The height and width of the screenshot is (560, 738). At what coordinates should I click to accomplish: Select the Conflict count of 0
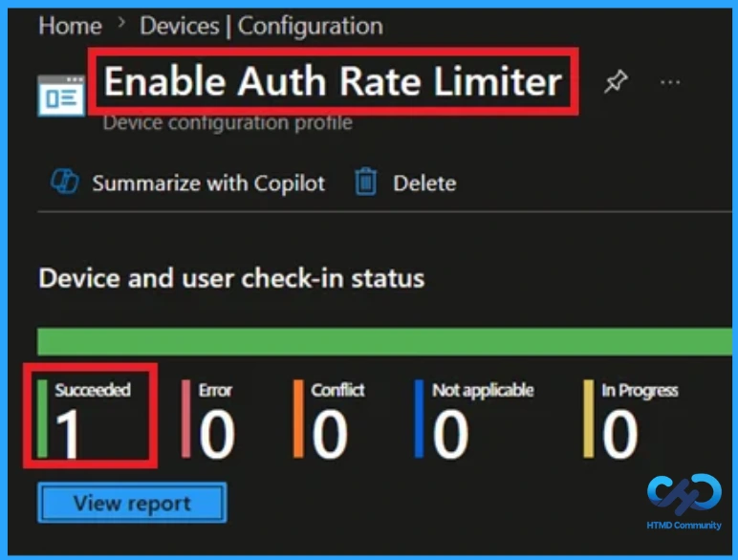(x=330, y=434)
